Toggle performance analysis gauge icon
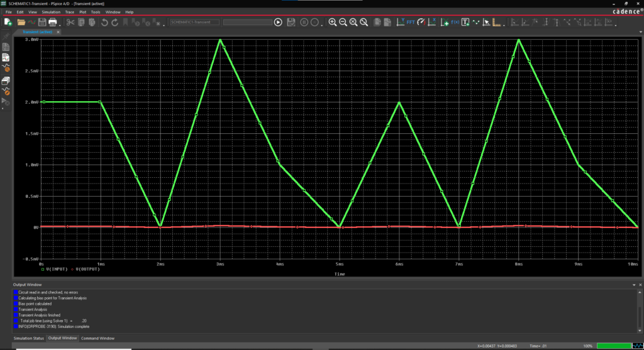 (421, 22)
